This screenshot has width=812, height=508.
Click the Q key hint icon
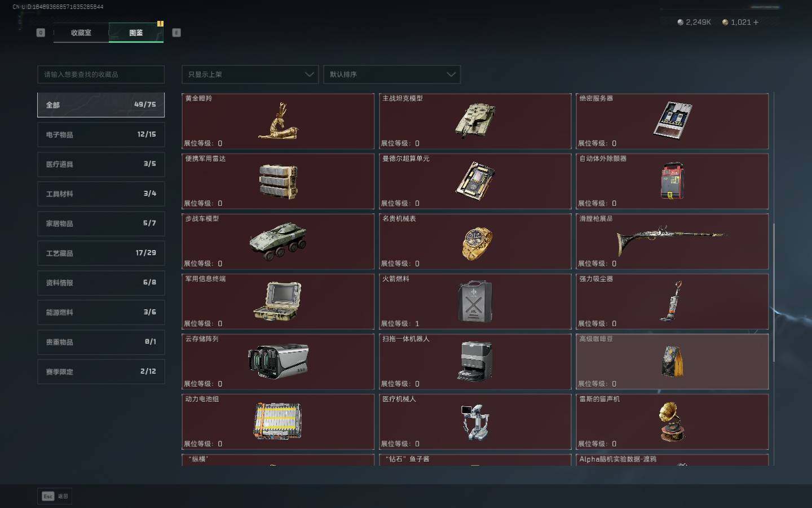tap(41, 33)
